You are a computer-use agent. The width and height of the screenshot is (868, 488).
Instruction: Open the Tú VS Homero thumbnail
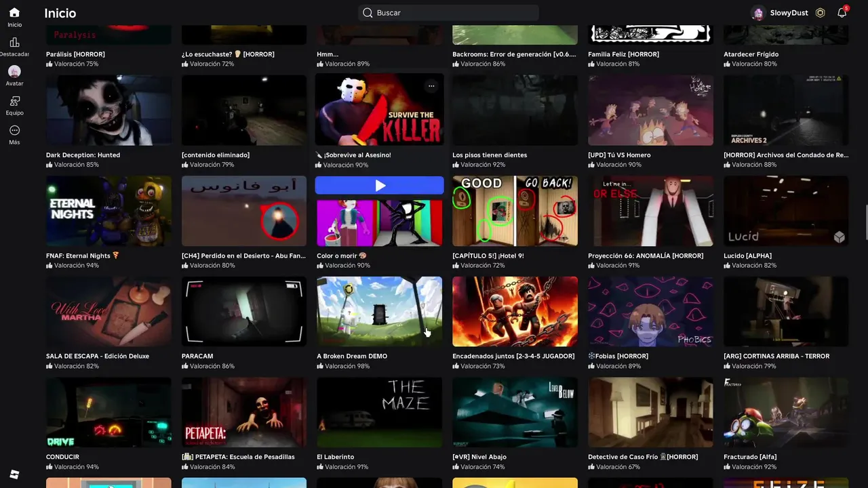click(651, 110)
